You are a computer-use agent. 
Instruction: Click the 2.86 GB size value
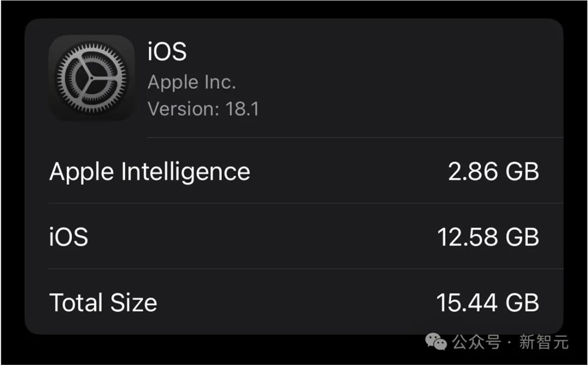(x=493, y=172)
